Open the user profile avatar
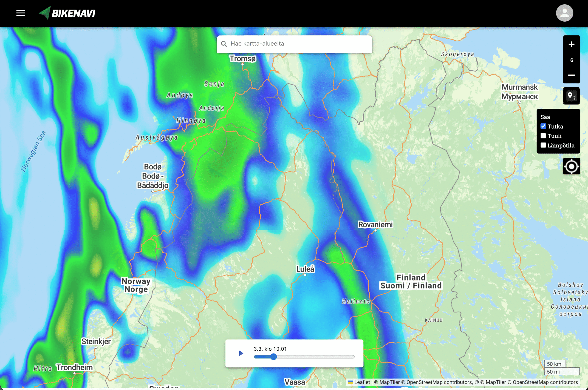Screen dimensions: 588x390 tap(564, 13)
